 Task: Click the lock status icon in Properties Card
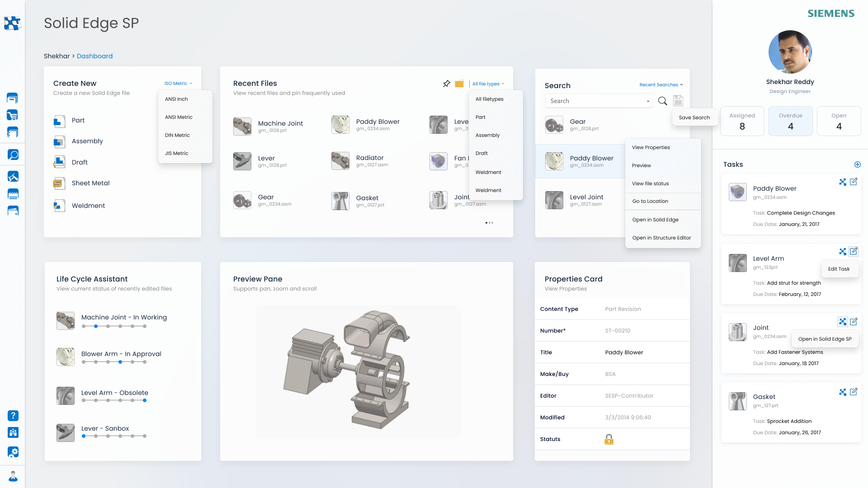click(x=609, y=439)
